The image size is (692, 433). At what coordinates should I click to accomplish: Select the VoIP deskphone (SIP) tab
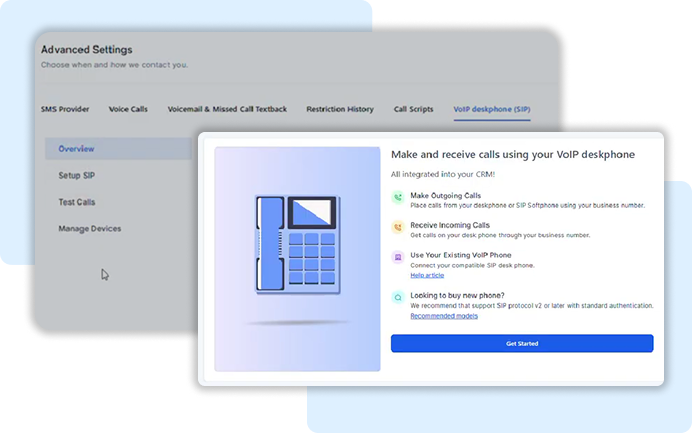point(491,108)
